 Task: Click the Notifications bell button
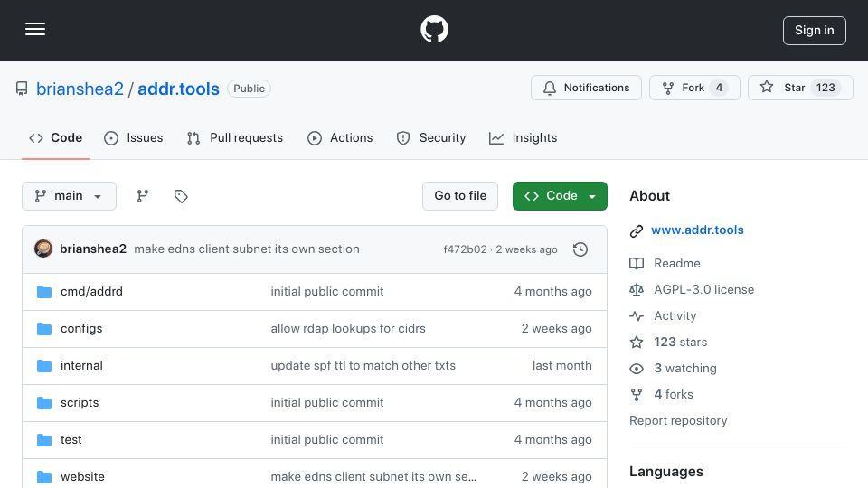(586, 88)
